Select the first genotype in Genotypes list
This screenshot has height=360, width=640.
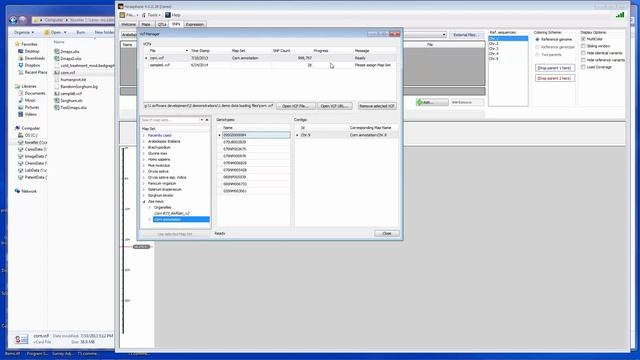pos(256,135)
